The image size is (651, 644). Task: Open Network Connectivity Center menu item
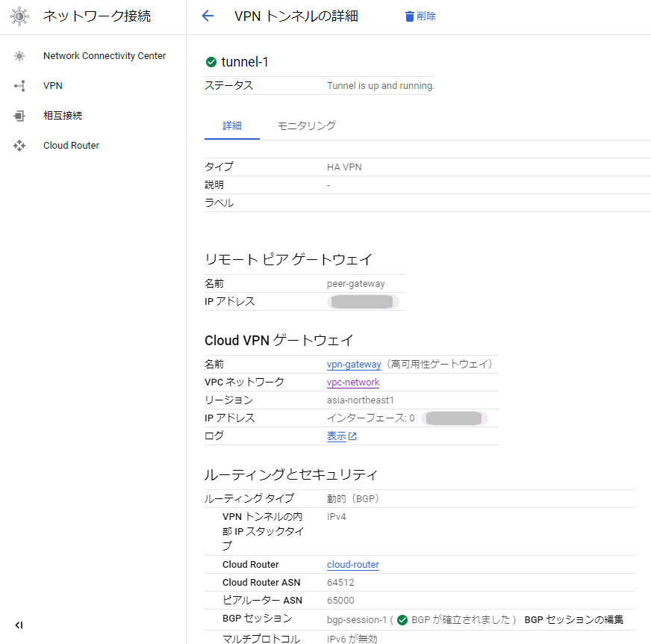tap(105, 56)
